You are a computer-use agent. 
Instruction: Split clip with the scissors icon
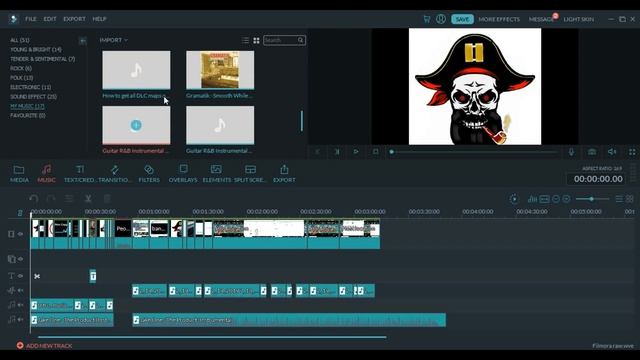(88, 199)
